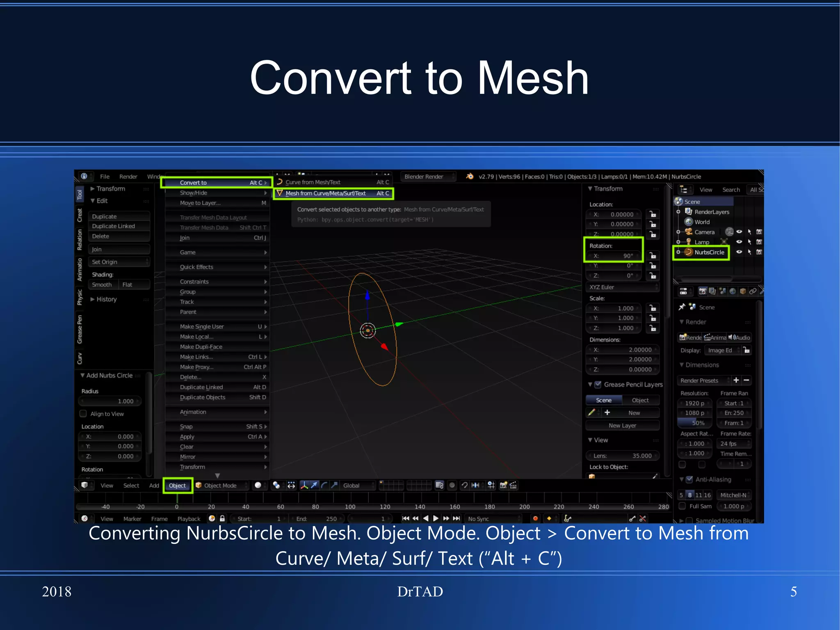
Task: Select the translate manipulator arrow icon
Action: (314, 485)
